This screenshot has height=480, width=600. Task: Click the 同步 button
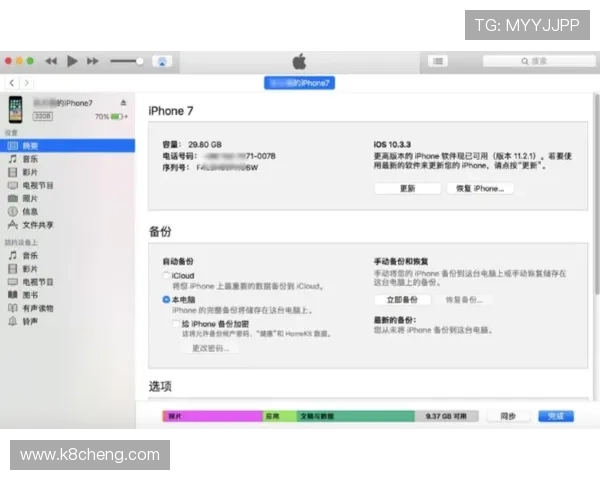[508, 416]
